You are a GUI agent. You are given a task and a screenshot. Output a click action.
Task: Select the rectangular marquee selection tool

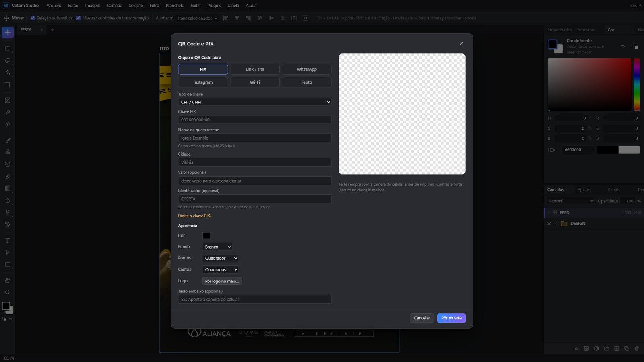click(8, 48)
